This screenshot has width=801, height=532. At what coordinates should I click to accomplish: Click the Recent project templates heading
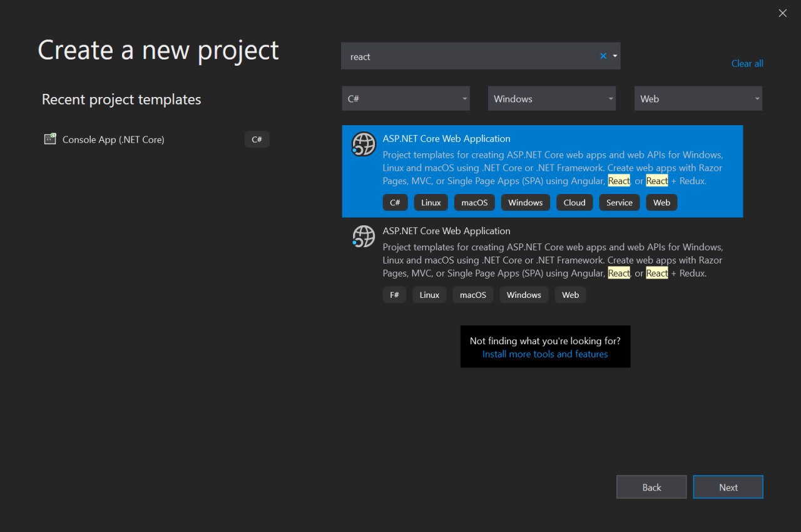click(121, 100)
